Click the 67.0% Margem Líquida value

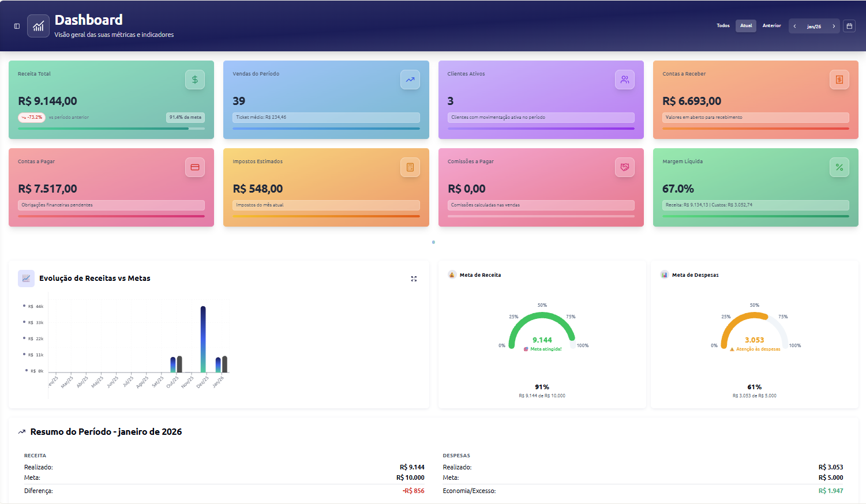point(678,189)
